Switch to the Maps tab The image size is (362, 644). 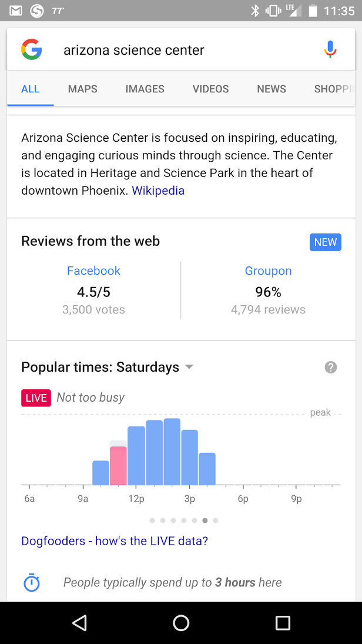83,89
